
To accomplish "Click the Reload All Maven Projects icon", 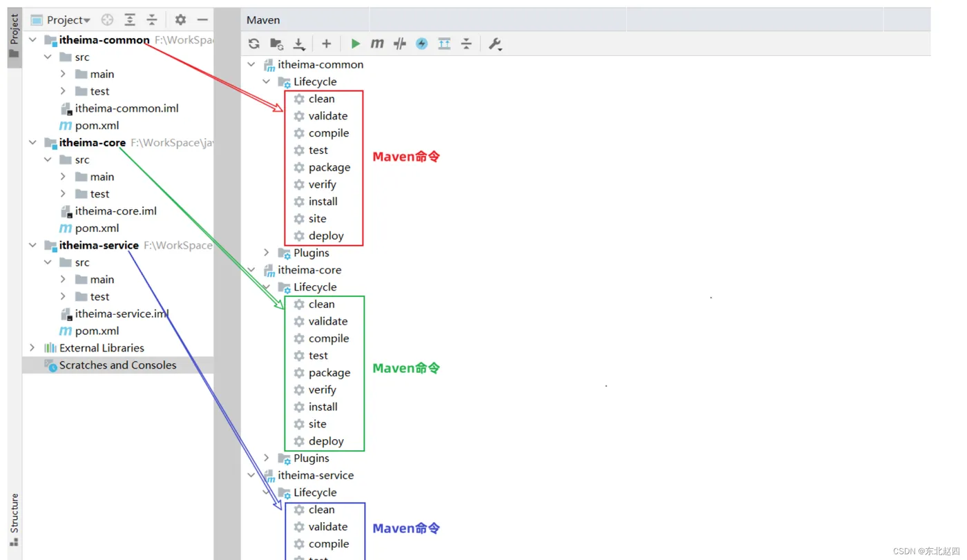I will coord(254,44).
